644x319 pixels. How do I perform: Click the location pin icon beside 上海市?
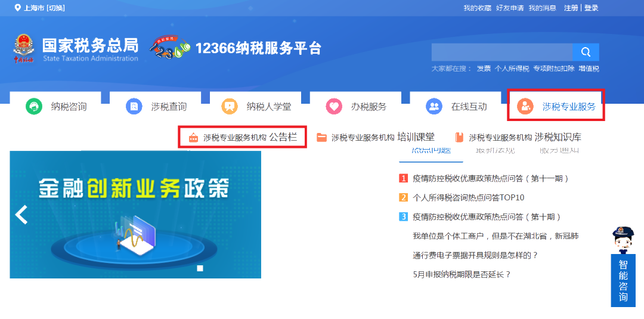coord(17,8)
